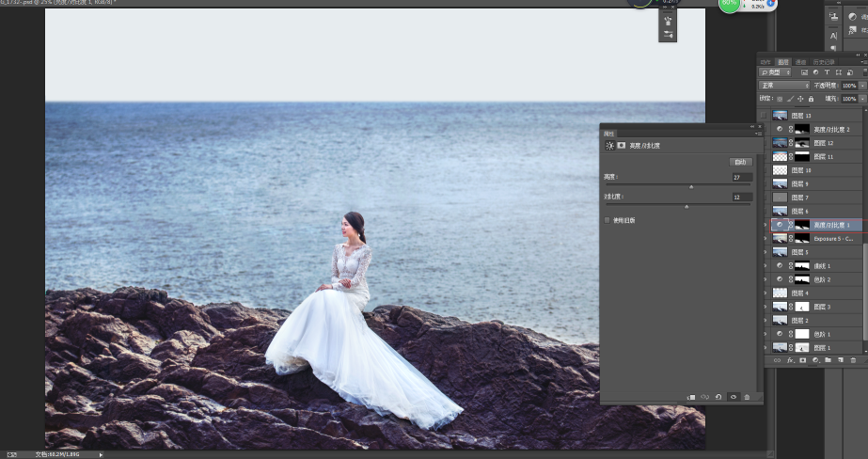Toggle visibility of 曲线 1 layer
Image resolution: width=868 pixels, height=459 pixels.
click(x=765, y=266)
